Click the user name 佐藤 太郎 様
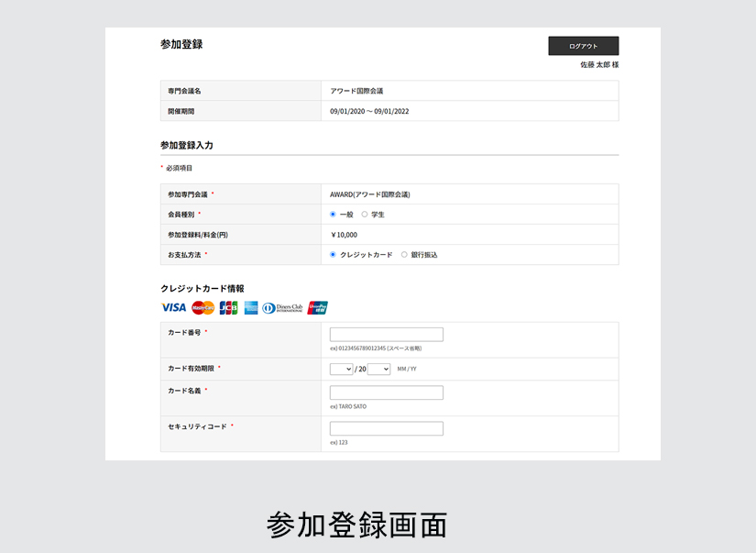 [599, 65]
